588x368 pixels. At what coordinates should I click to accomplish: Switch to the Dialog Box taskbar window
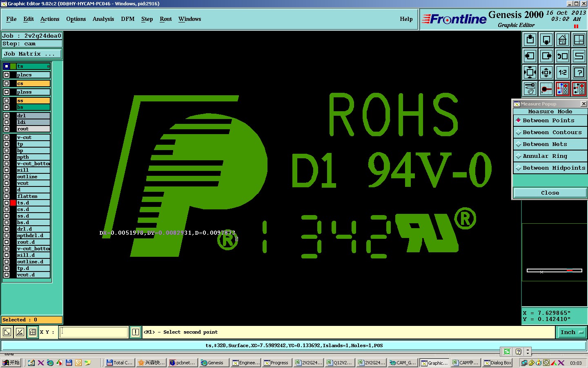tap(498, 363)
